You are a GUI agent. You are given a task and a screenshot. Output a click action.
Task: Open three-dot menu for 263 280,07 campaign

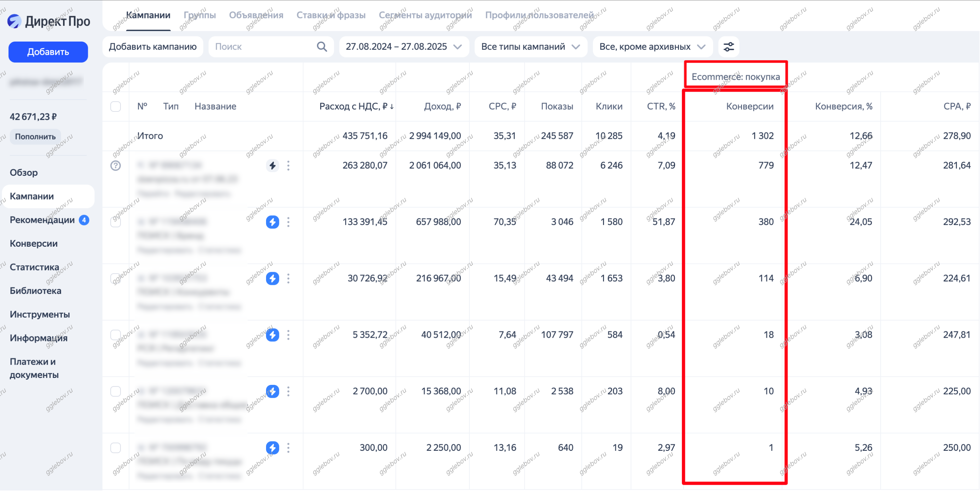pos(288,166)
